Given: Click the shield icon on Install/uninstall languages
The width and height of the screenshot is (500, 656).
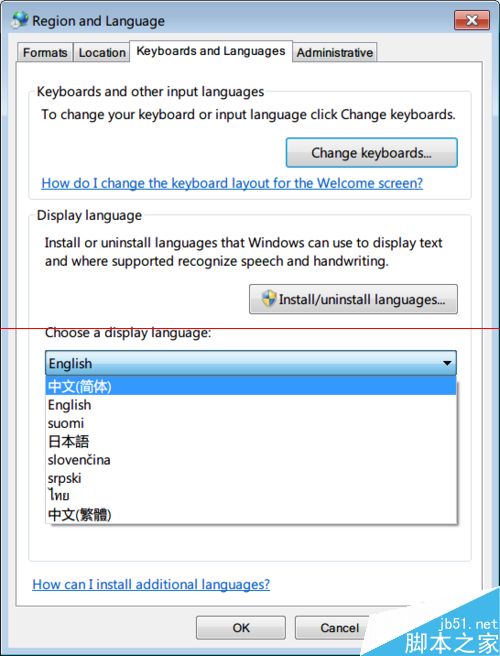Looking at the screenshot, I should (269, 299).
